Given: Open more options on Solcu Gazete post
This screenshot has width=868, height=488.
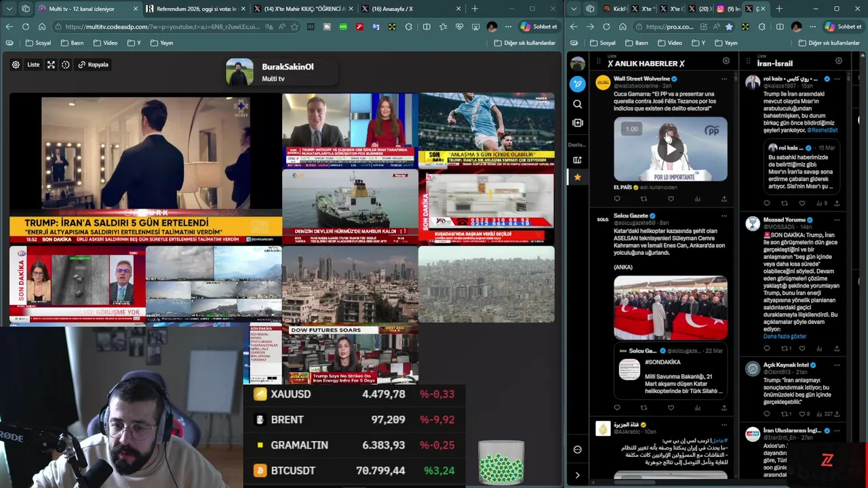Looking at the screenshot, I should click(x=724, y=216).
